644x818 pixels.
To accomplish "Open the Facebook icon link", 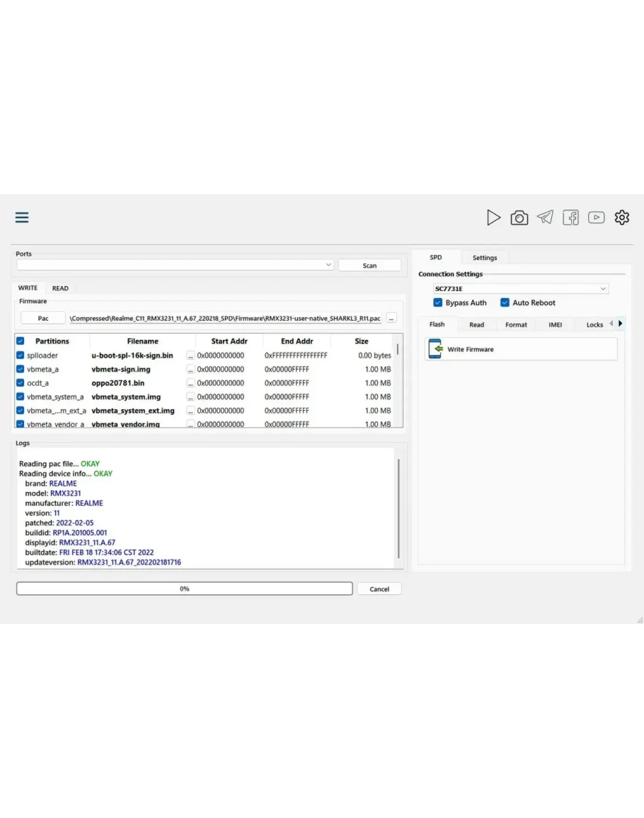I will (570, 218).
